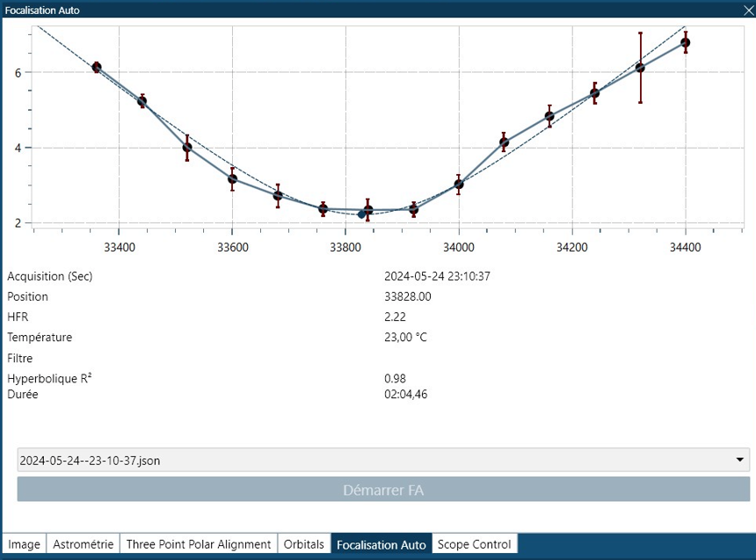
Task: Click x-axis label 33600
Action: coord(233,247)
